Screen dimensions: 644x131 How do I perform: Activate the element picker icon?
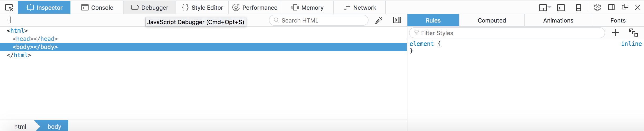pyautogui.click(x=9, y=8)
